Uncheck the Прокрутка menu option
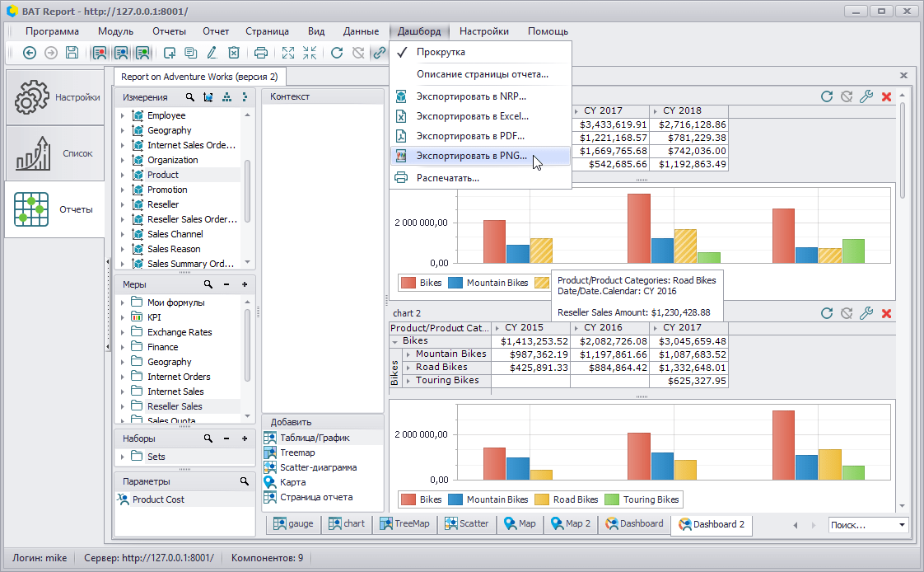Screen dimensions: 924x572 pyautogui.click(x=480, y=52)
